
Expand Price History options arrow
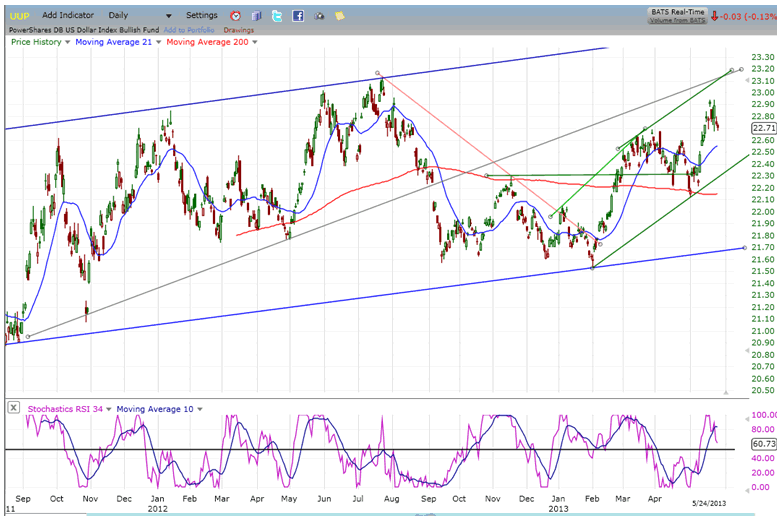[67, 42]
